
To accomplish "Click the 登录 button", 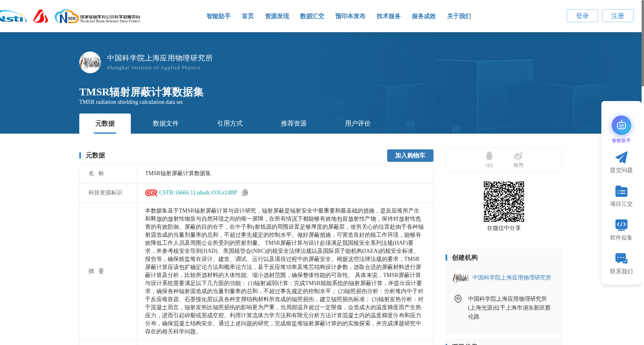I will [582, 16].
